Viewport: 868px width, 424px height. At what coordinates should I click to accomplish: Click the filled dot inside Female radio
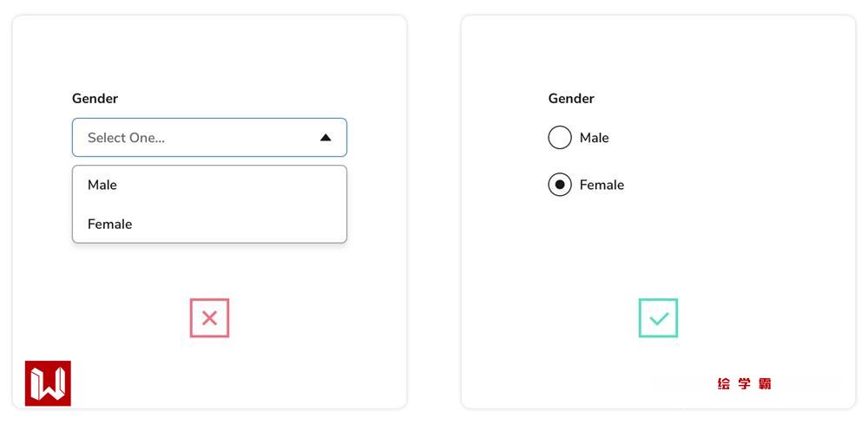click(x=560, y=185)
